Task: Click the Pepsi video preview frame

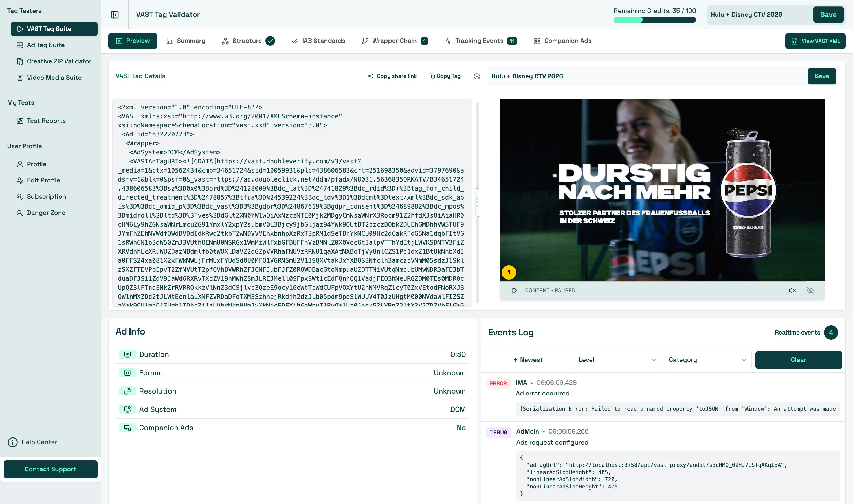Action: click(x=662, y=190)
